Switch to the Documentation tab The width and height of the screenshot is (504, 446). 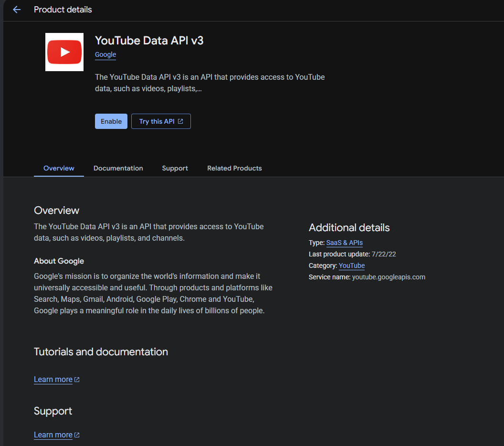point(118,168)
